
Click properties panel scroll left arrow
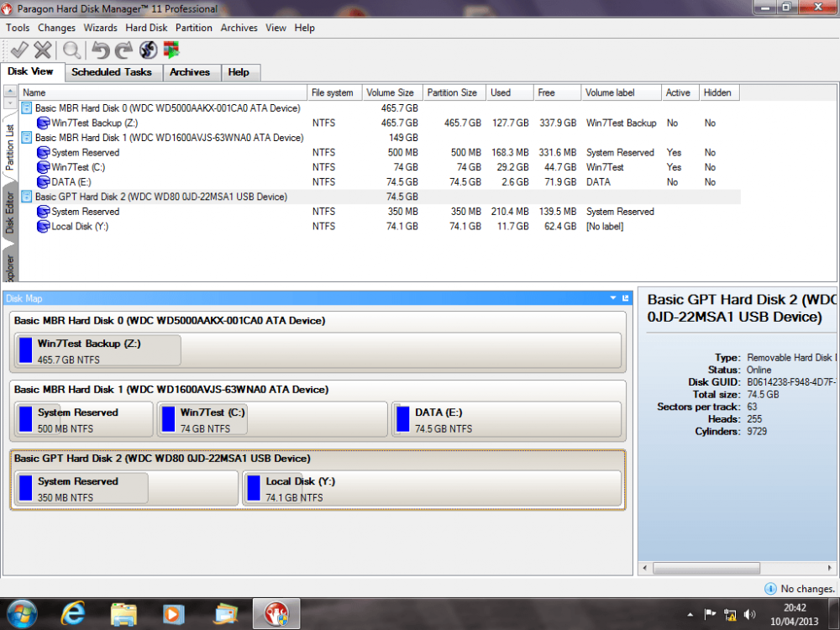644,568
